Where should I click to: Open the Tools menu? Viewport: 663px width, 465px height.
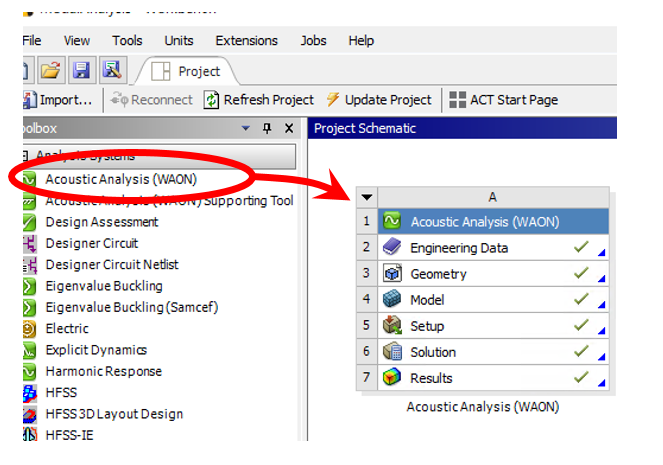pos(127,41)
